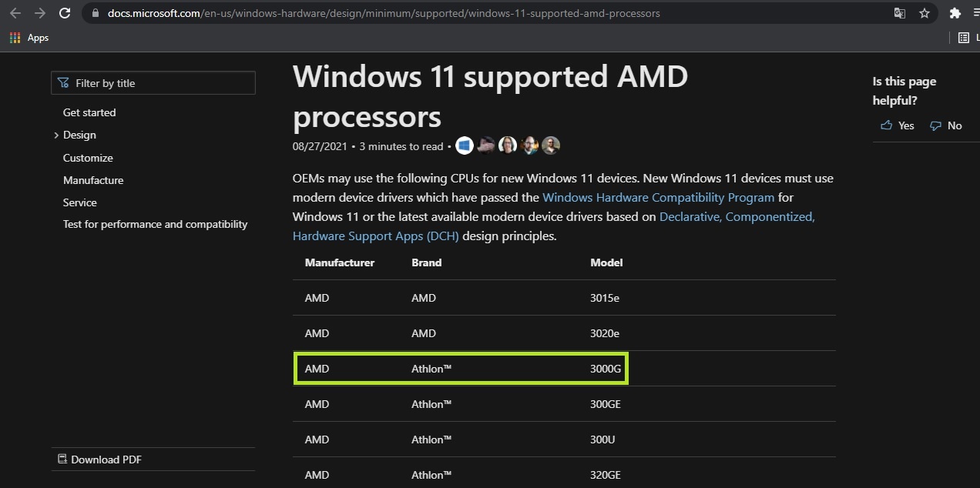
Task: Click the AMD brand cell in the 3015e row
Action: pos(424,298)
